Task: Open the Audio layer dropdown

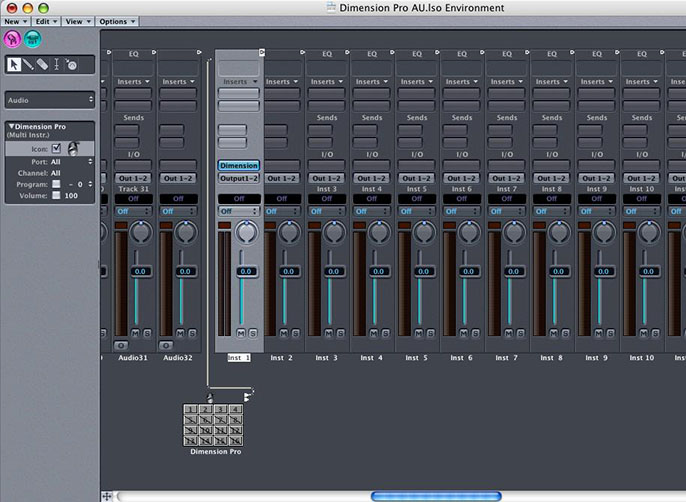Action: pyautogui.click(x=50, y=100)
